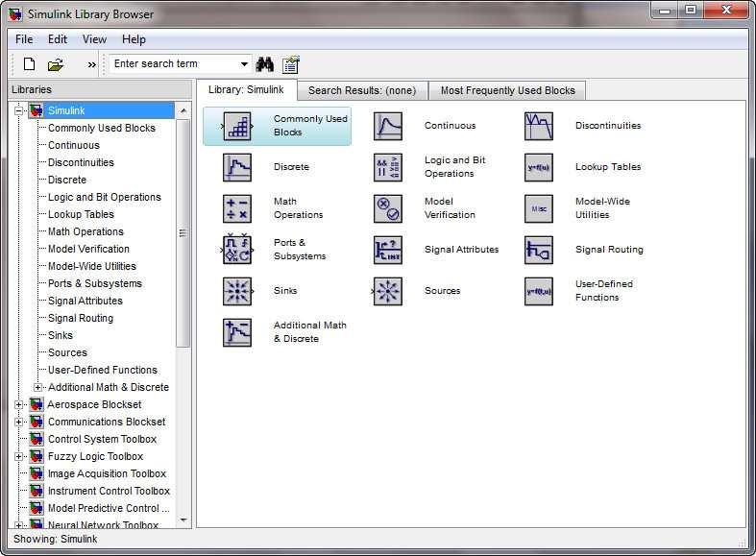Click the Image Acquisition Toolbox icon

coord(37,473)
